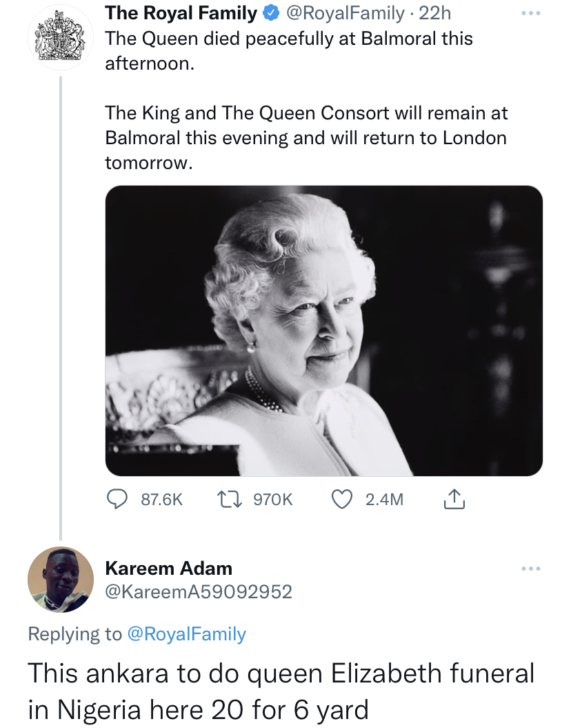Open Kareem Adam's profile picture
This screenshot has width=571, height=728.
tap(60, 580)
